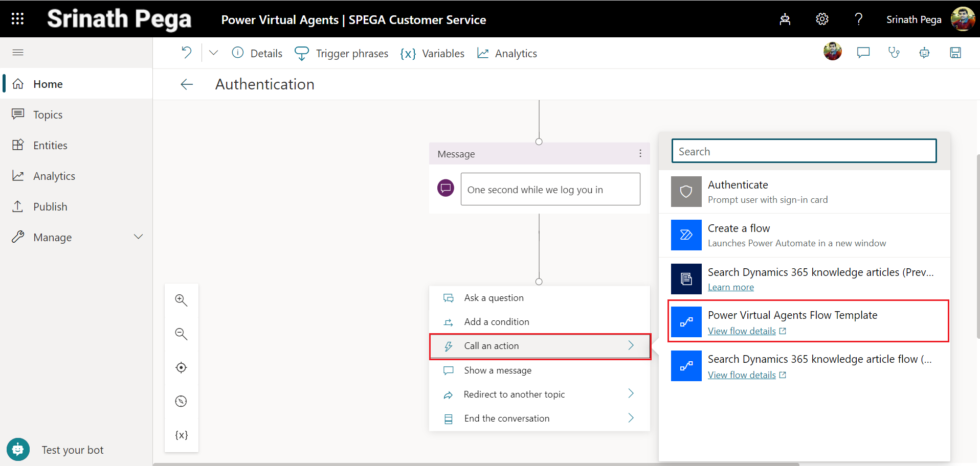Screen dimensions: 980x466
Task: Open the variables {x} panel from canvas toolbar
Action: click(x=181, y=435)
